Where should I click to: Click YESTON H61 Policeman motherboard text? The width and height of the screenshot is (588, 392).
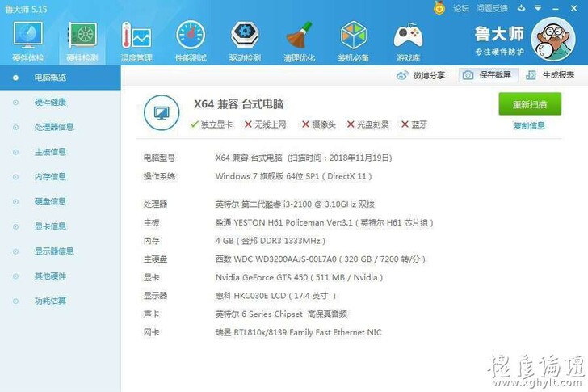[x=325, y=223]
